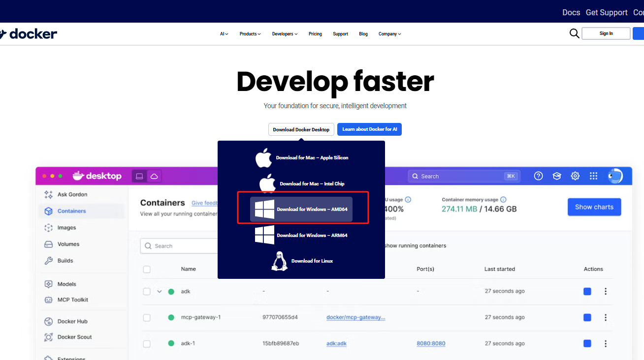644x360 pixels.
Task: Collapse the adk container group chevron
Action: click(159, 292)
